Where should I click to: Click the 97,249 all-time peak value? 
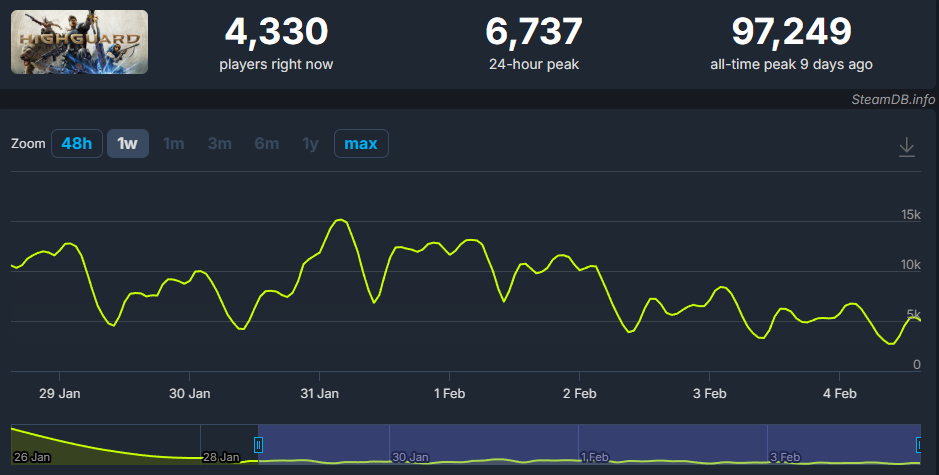tap(791, 31)
